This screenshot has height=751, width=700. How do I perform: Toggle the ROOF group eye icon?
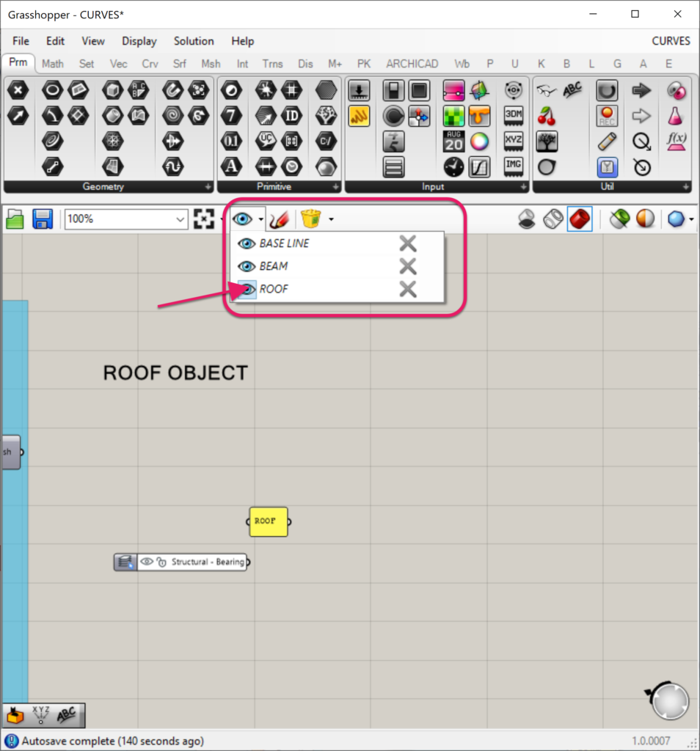click(x=247, y=289)
